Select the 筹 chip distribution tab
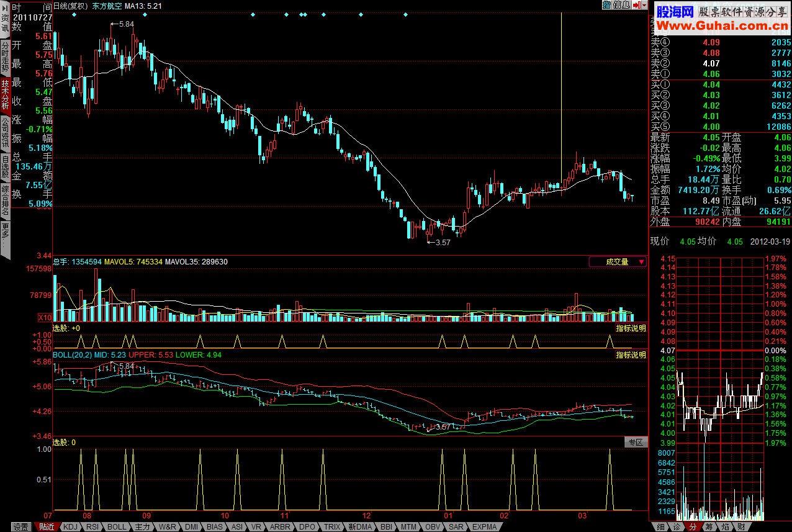 point(708,527)
